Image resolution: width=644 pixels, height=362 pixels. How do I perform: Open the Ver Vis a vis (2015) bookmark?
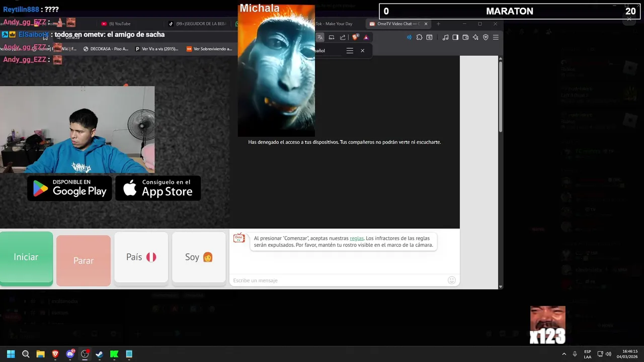156,49
